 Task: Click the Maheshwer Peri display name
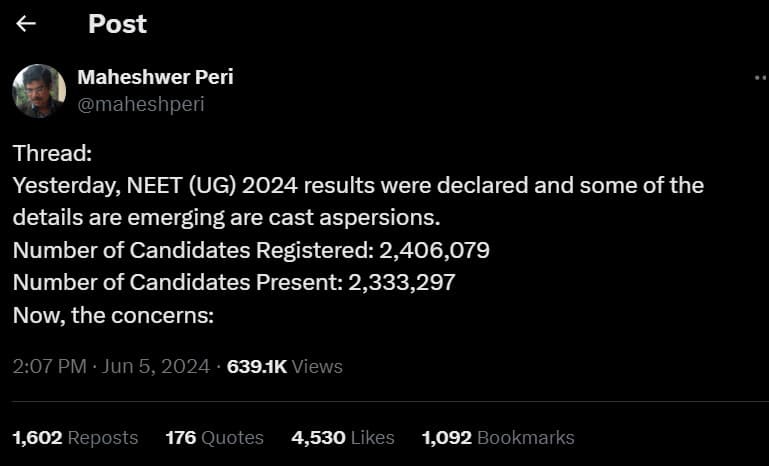click(x=155, y=77)
